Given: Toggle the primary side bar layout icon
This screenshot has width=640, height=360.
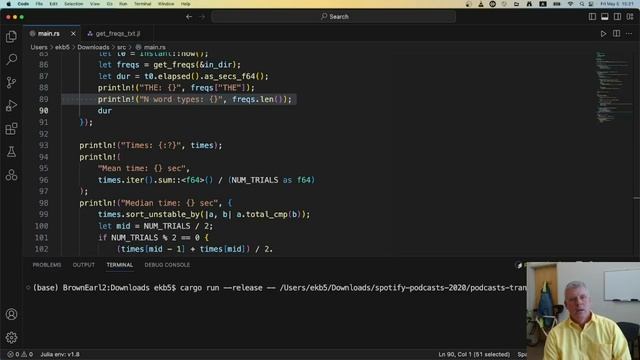Looking at the screenshot, I should [592, 17].
